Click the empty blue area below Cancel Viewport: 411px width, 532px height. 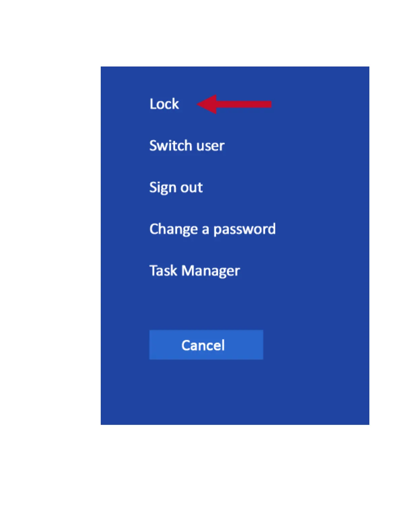pyautogui.click(x=235, y=392)
